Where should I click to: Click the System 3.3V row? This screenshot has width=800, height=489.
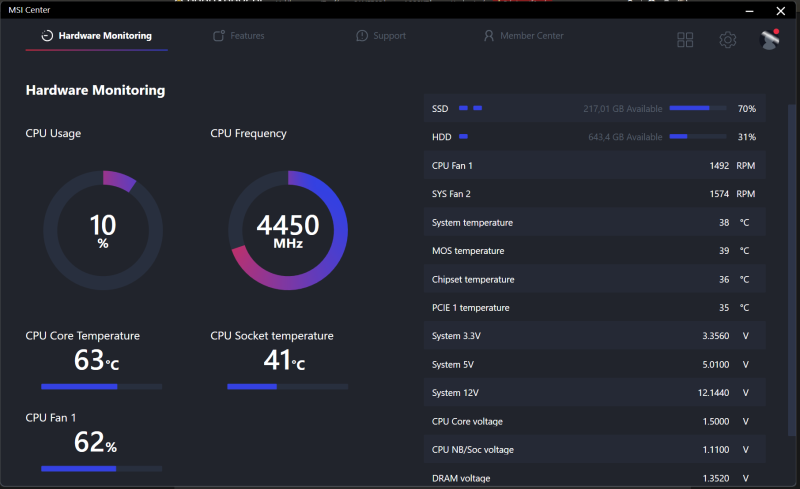pos(594,336)
